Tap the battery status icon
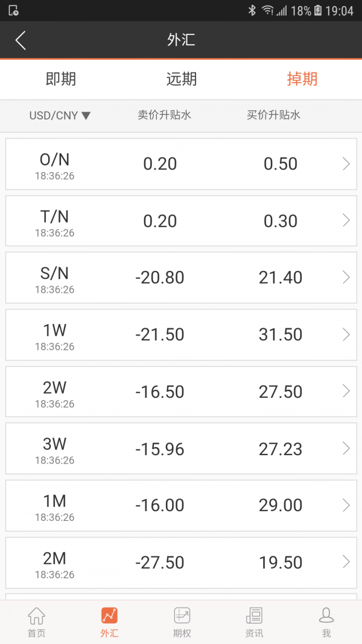Screen dimensions: 362x644 pyautogui.click(x=318, y=10)
